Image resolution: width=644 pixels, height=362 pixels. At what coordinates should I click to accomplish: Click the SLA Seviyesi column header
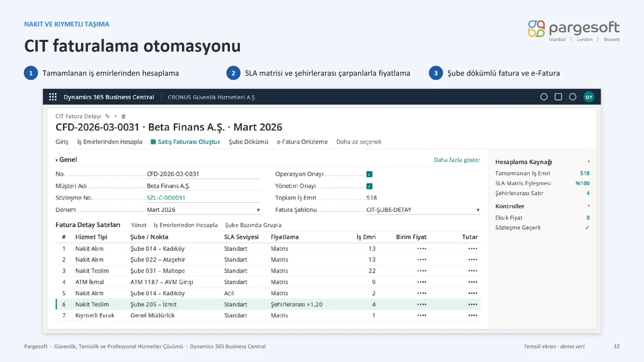(x=241, y=237)
